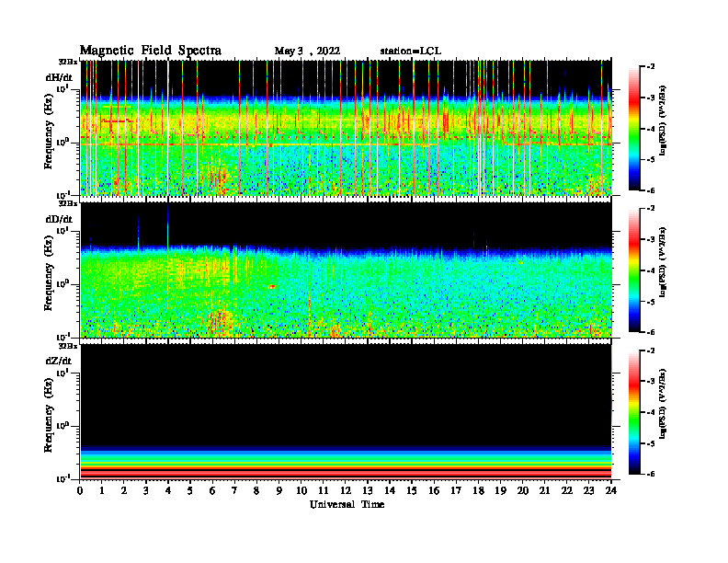Click the "station=LCL" label

411,52
